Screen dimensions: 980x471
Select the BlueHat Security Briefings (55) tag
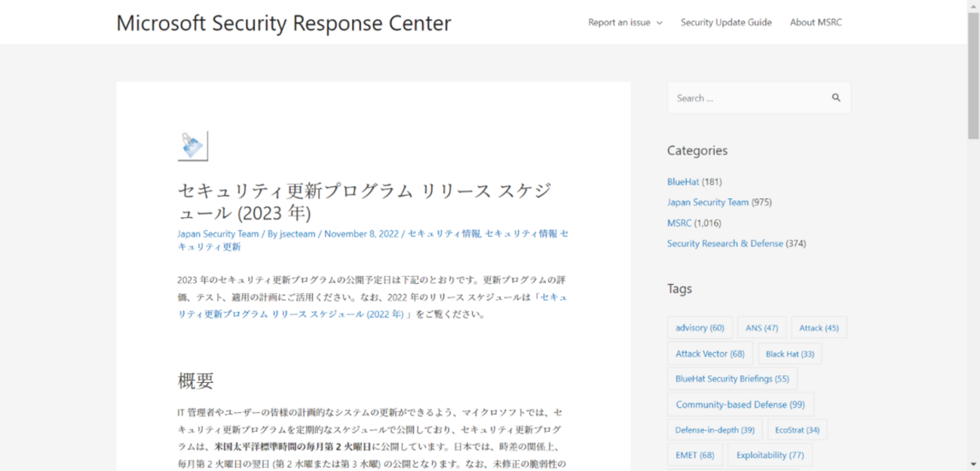tap(732, 378)
